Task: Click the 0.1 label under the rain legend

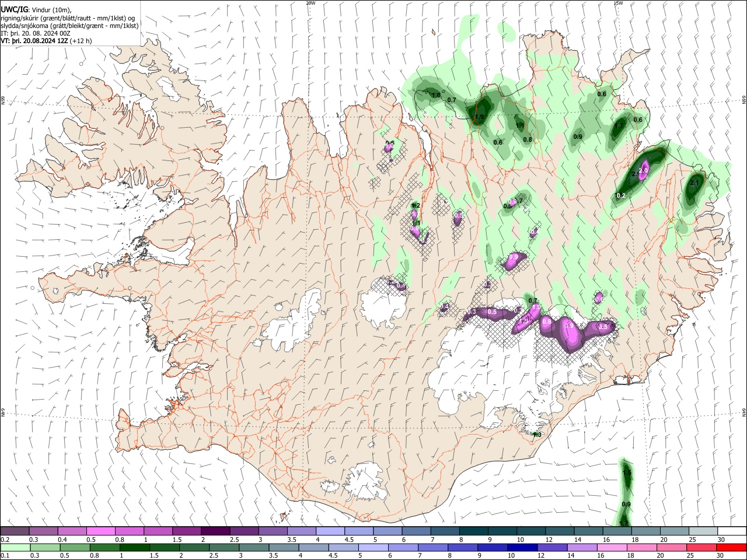Action: [x=5, y=555]
